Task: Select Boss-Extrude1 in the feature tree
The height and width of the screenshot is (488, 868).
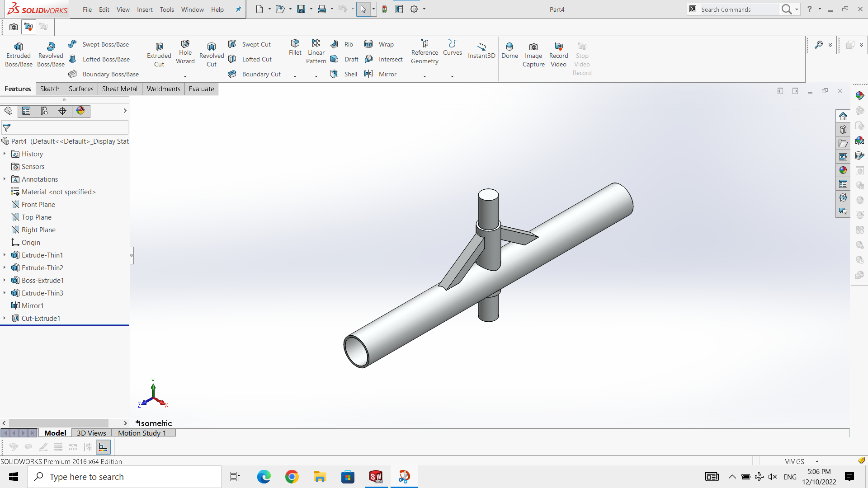Action: (38, 281)
